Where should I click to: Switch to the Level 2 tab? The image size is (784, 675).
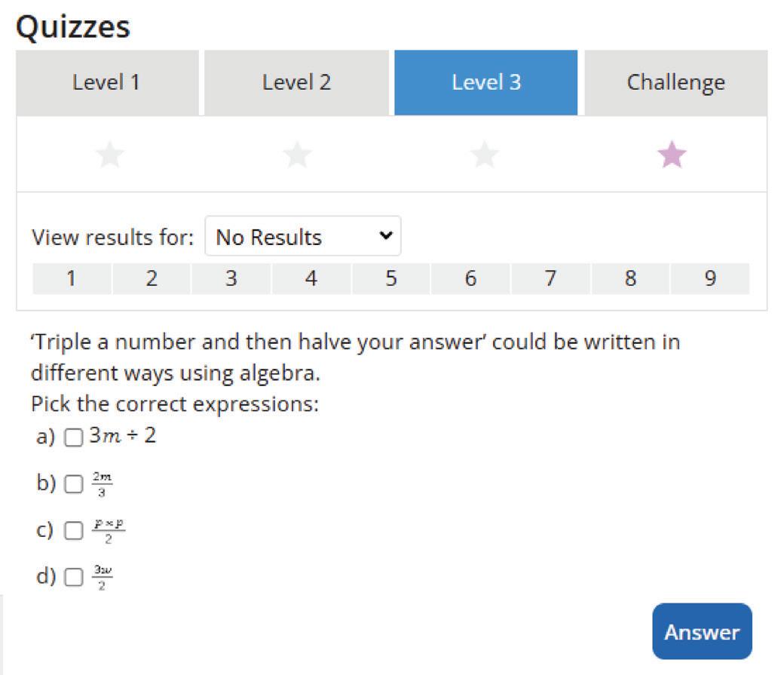(x=296, y=83)
